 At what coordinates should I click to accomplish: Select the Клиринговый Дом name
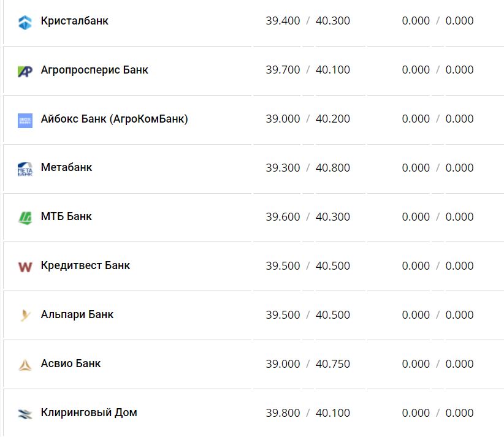(89, 412)
